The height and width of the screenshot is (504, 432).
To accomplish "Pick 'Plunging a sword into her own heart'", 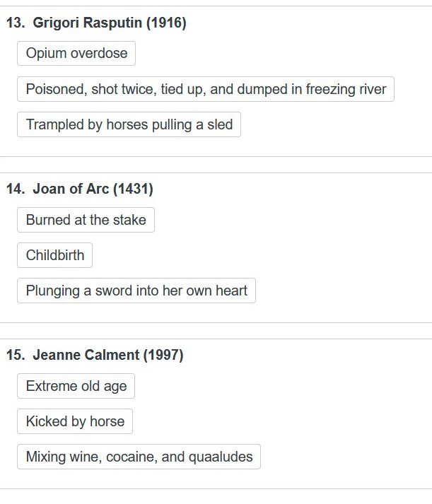I will coord(136,291).
